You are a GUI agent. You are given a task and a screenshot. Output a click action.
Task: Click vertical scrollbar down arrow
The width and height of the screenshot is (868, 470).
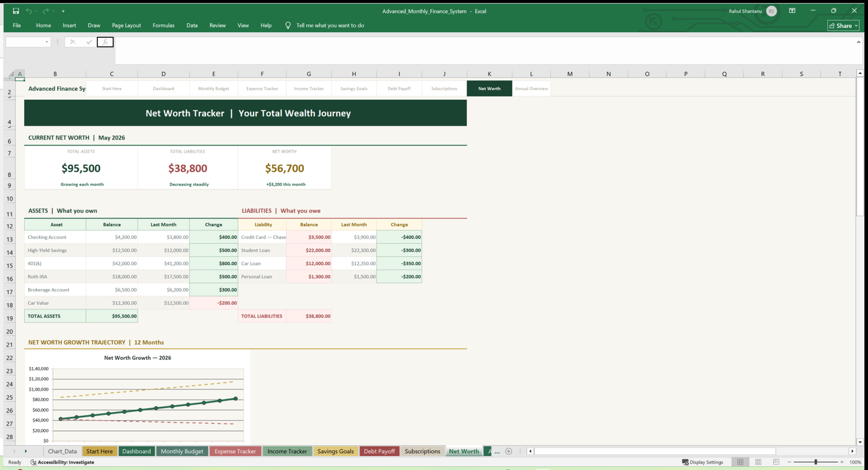(x=859, y=442)
